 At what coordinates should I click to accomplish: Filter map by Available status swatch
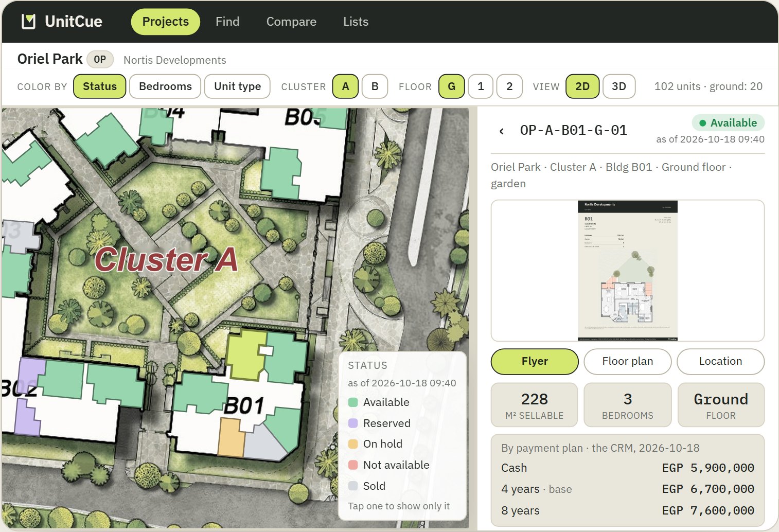pyautogui.click(x=353, y=402)
